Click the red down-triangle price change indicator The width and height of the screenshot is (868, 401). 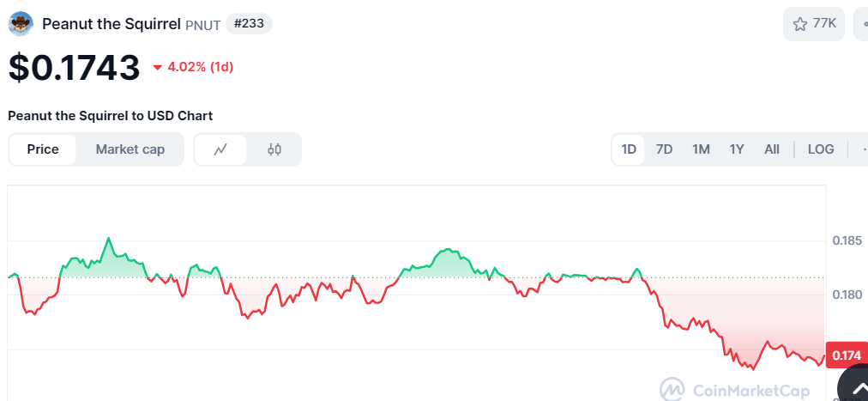(x=158, y=68)
